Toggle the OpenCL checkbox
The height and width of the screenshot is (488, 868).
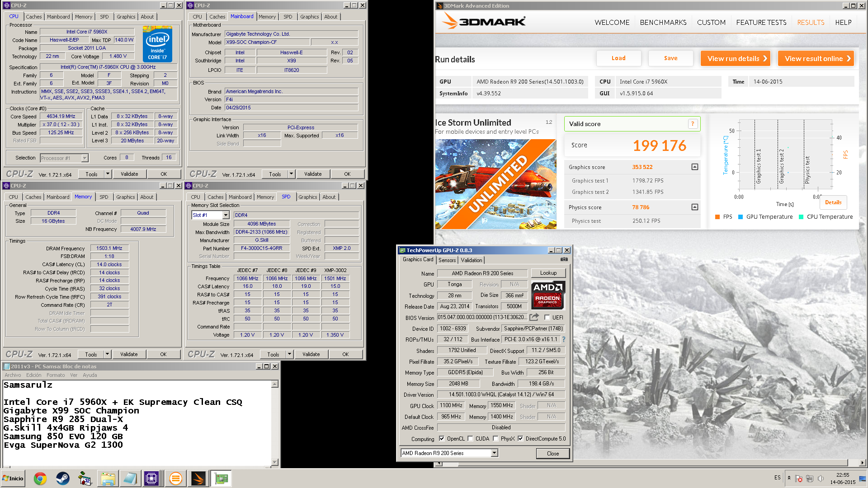441,438
